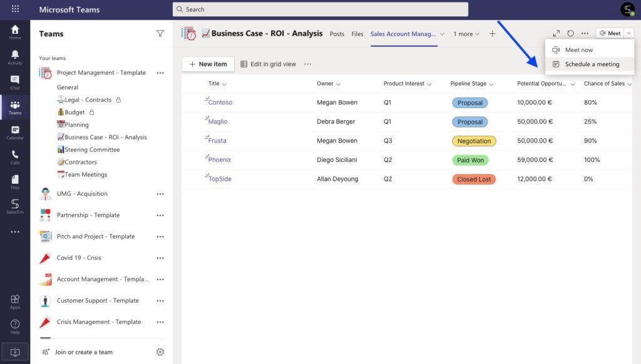
Task: Open the Chance of Sales column dropdown
Action: [x=630, y=84]
